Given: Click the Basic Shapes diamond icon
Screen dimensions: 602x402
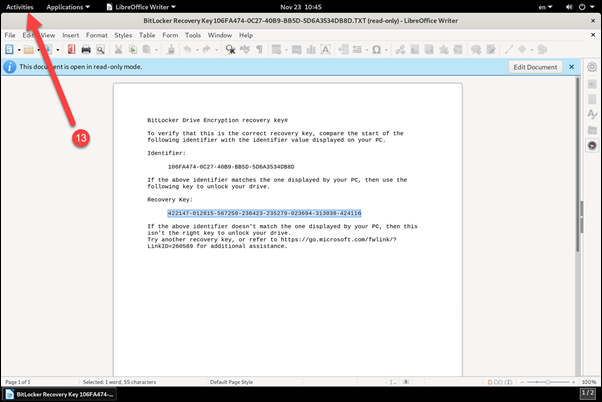Looking at the screenshot, I should pyautogui.click(x=522, y=50).
